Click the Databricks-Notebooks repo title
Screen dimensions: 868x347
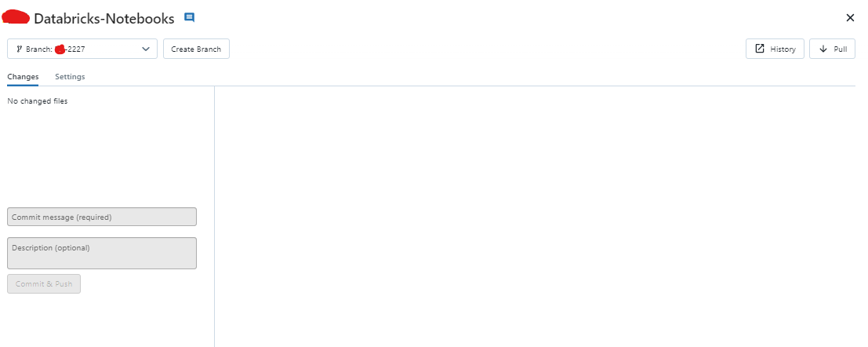coord(104,18)
